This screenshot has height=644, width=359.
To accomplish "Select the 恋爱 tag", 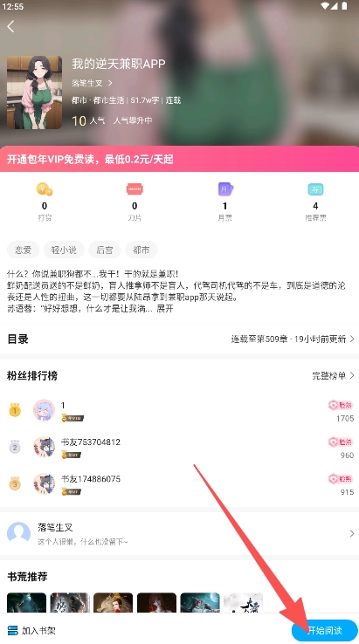I will point(23,250).
